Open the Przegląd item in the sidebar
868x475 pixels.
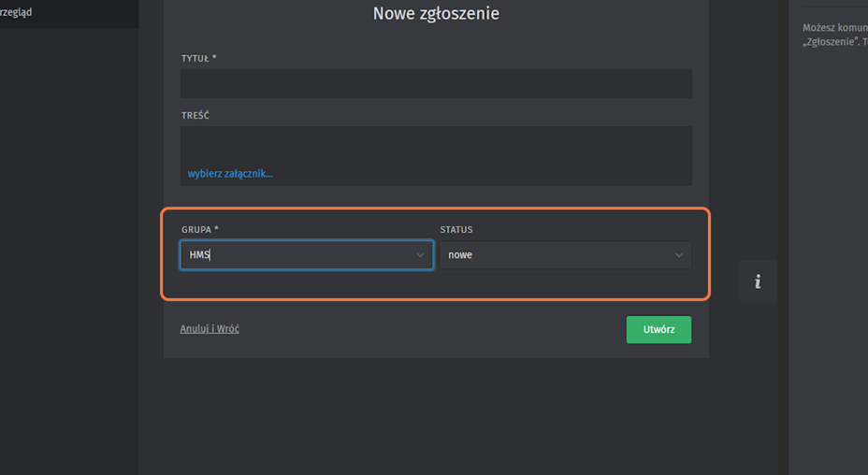pos(28,13)
